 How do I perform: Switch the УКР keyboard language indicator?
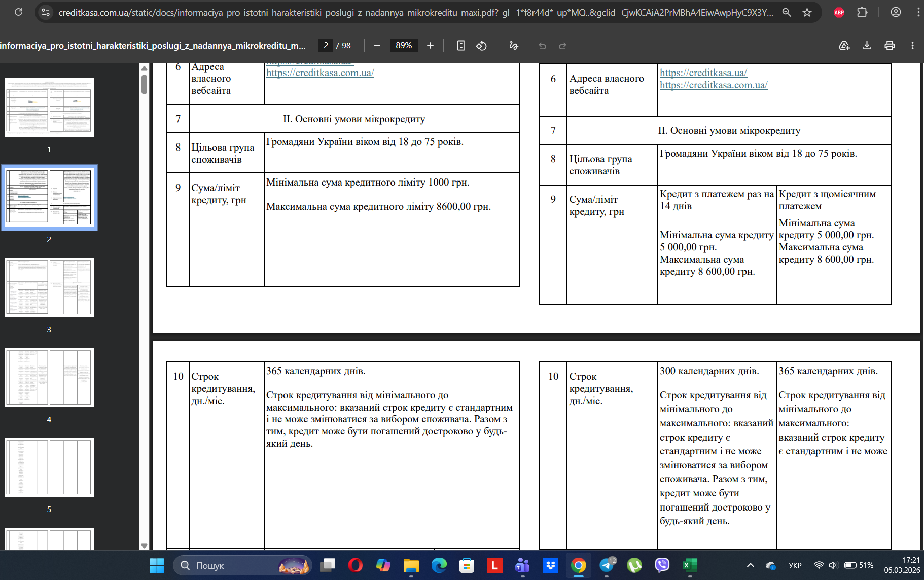point(795,565)
